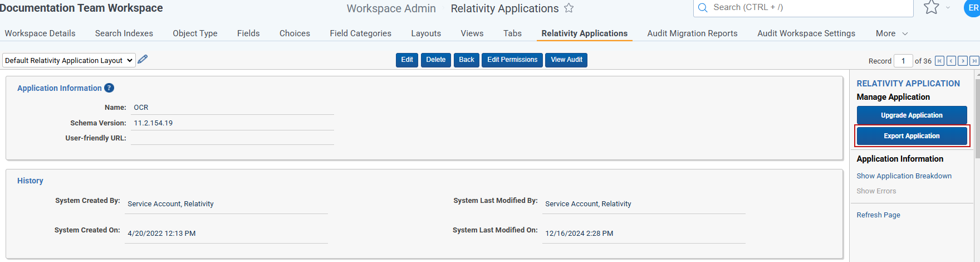Jump to the last record
Viewport: 980px width, 262px height.
[974, 61]
